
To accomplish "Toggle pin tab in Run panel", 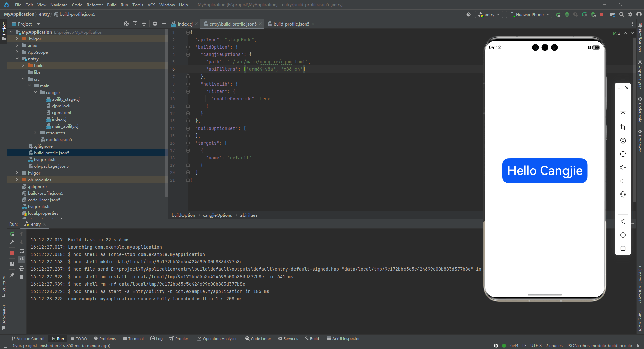I will [12, 275].
